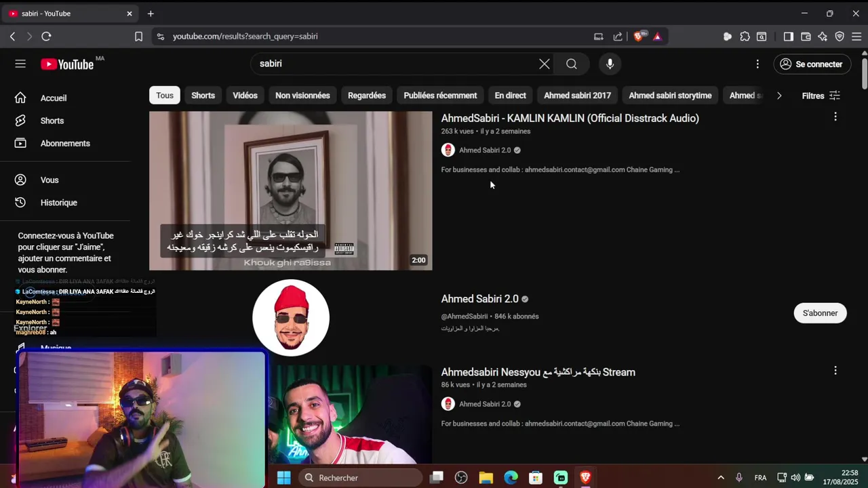Select the Tous filter chip

pyautogui.click(x=165, y=96)
